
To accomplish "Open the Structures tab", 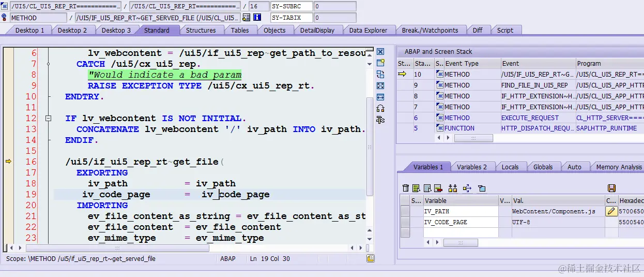I will click(x=201, y=30).
